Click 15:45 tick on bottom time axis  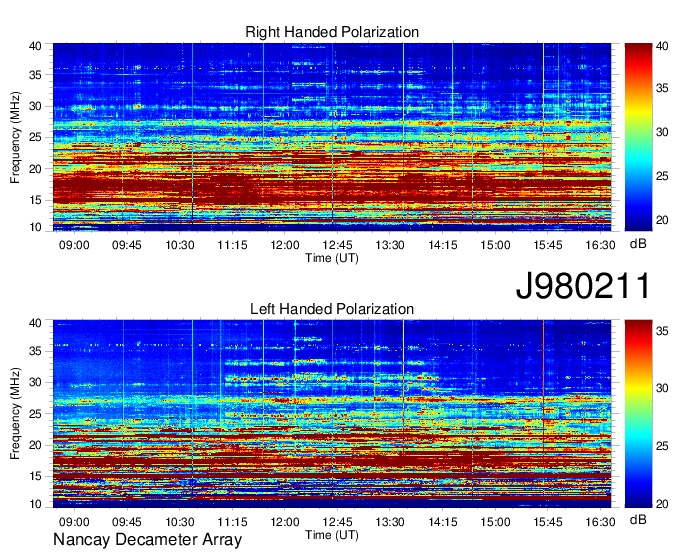click(548, 522)
